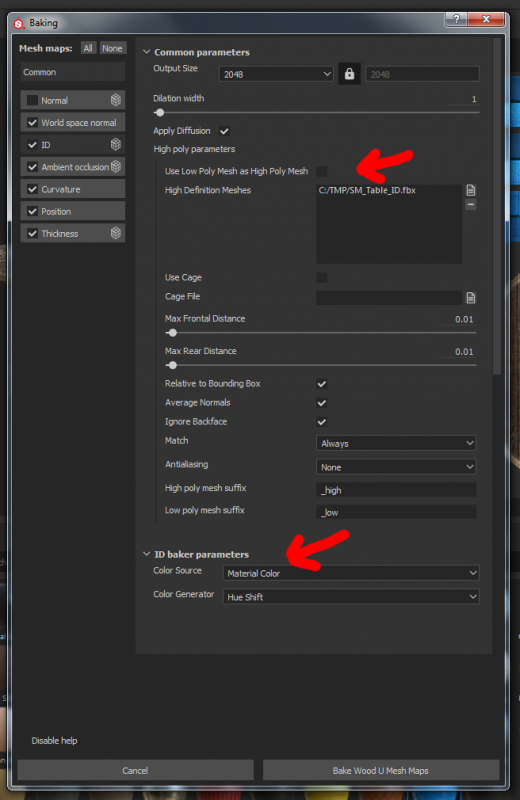Image resolution: width=520 pixels, height=800 pixels.
Task: Browse for a Cage File
Action: [x=471, y=297]
